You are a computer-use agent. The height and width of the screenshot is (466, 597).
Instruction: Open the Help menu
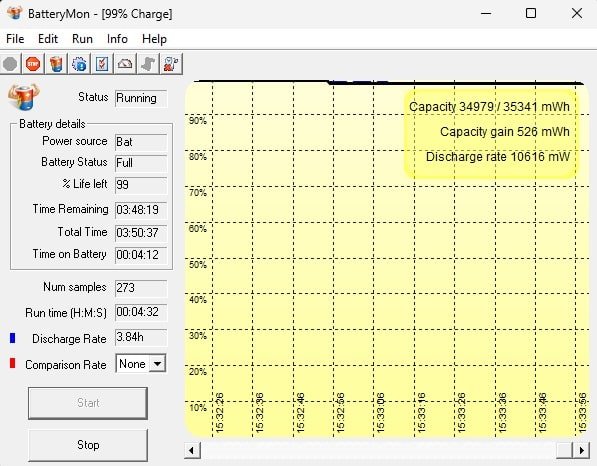154,39
